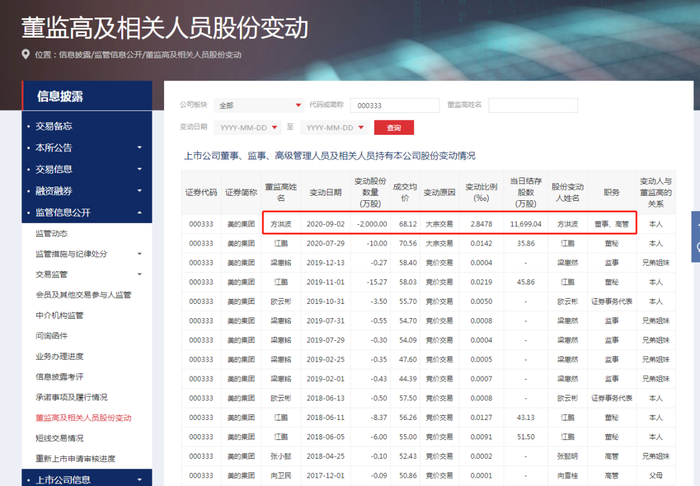Open the 监管动态 sidebar item
Viewport: 700px width, 486px height.
(52, 233)
